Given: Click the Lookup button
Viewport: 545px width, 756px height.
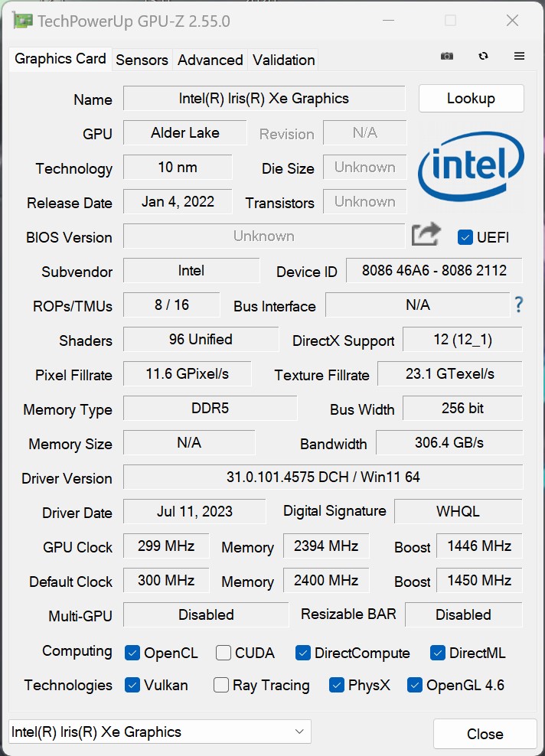Looking at the screenshot, I should (x=471, y=98).
